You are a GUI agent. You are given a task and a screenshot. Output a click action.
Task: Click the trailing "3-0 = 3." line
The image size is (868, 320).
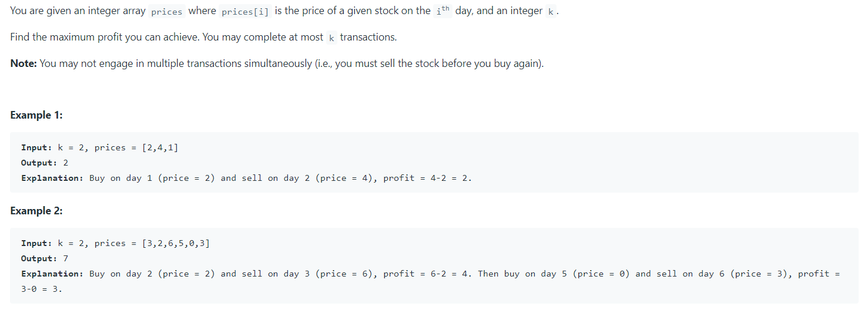(x=42, y=289)
